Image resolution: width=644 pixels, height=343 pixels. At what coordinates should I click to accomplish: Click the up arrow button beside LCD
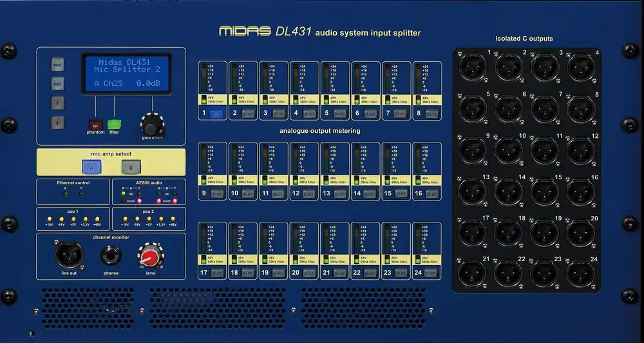(x=57, y=103)
